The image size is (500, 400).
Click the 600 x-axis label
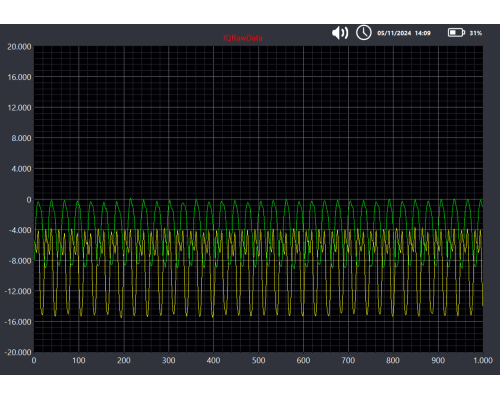303,360
